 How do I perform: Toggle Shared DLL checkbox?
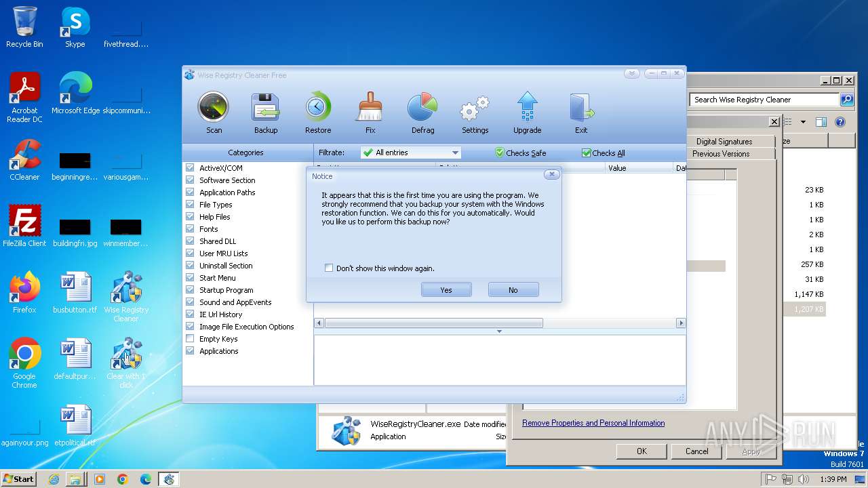(x=190, y=241)
